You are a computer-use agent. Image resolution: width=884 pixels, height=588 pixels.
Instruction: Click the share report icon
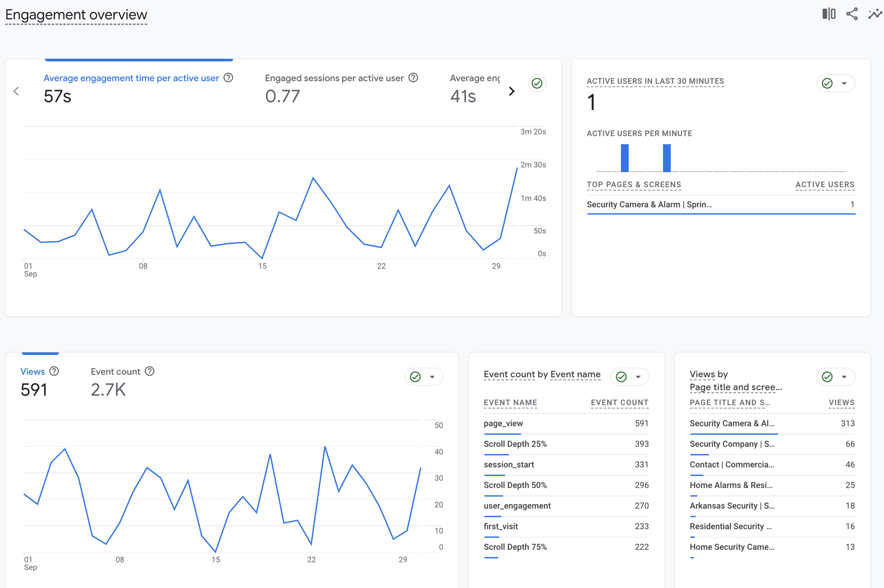[852, 14]
